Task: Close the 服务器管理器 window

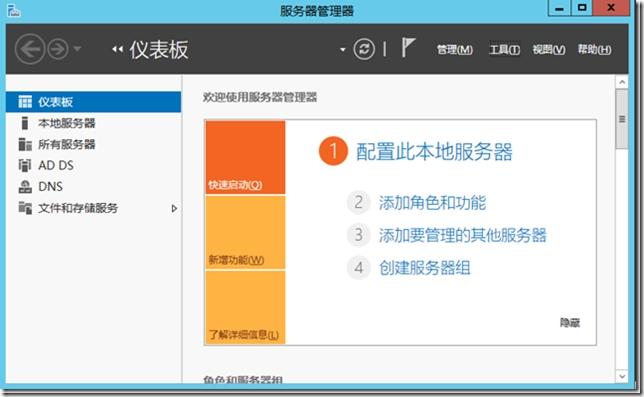Action: pyautogui.click(x=611, y=8)
